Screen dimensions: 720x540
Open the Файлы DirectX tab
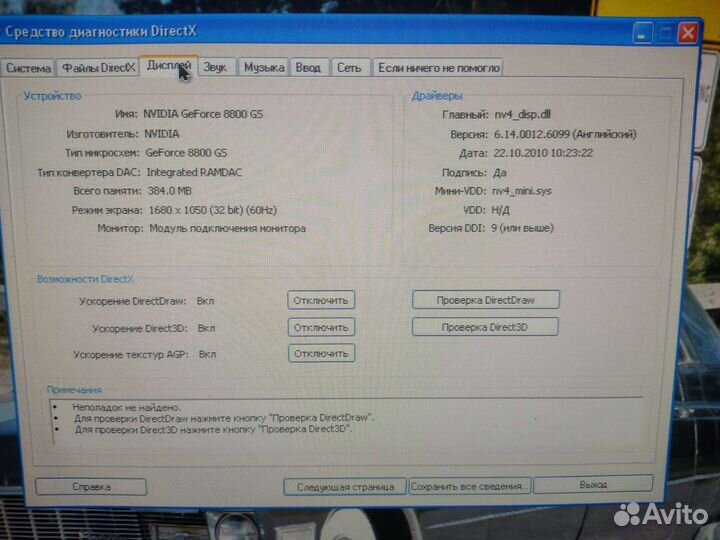(x=97, y=68)
